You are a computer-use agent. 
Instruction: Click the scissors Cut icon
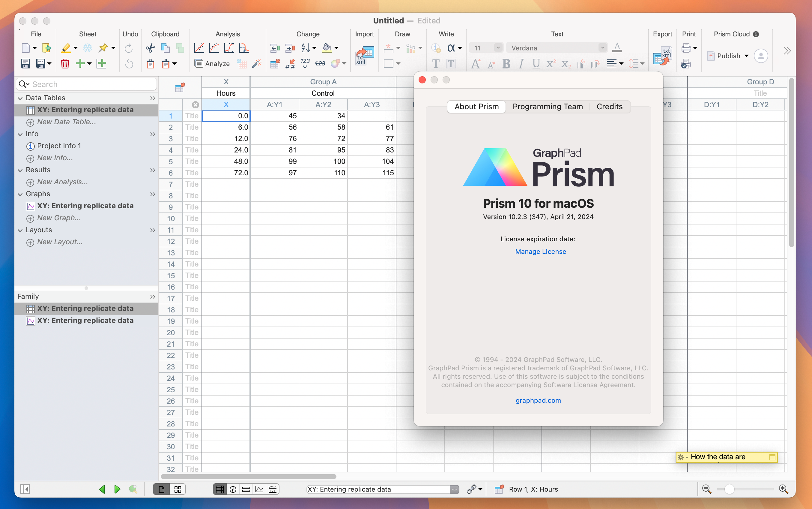pos(150,48)
